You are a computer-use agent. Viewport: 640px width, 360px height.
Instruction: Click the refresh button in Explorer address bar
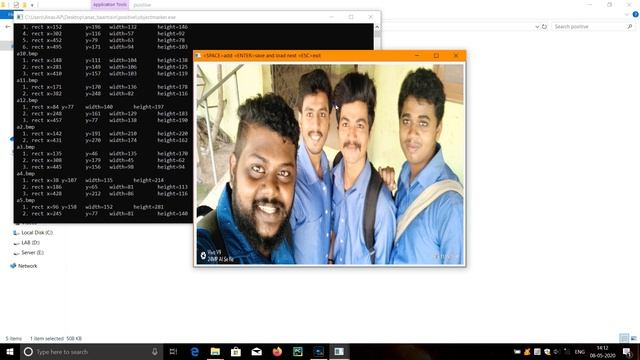tap(544, 27)
